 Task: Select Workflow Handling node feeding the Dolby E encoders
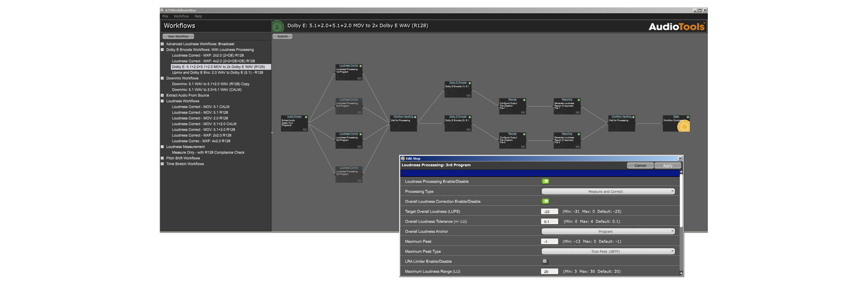(x=404, y=123)
